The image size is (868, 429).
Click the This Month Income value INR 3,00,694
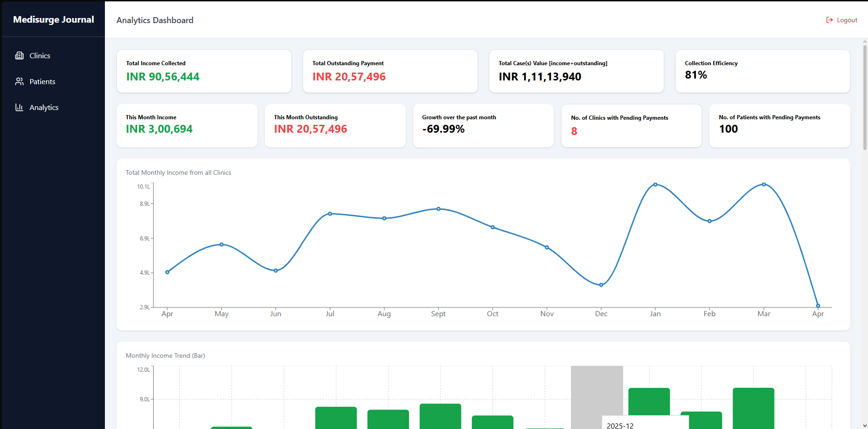click(159, 129)
